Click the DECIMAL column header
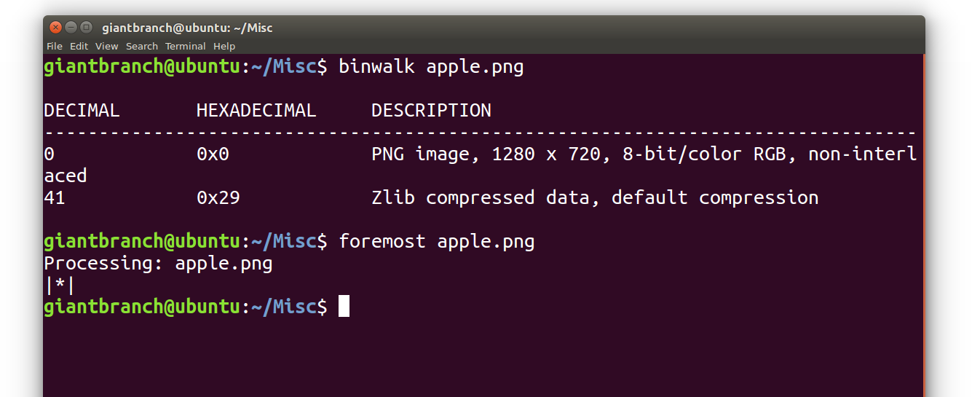 pyautogui.click(x=82, y=111)
